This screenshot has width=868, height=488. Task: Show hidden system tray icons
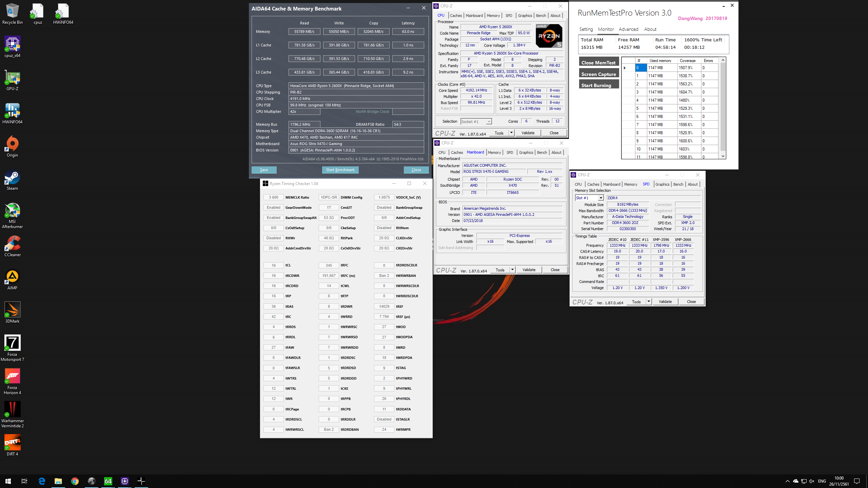tap(787, 481)
